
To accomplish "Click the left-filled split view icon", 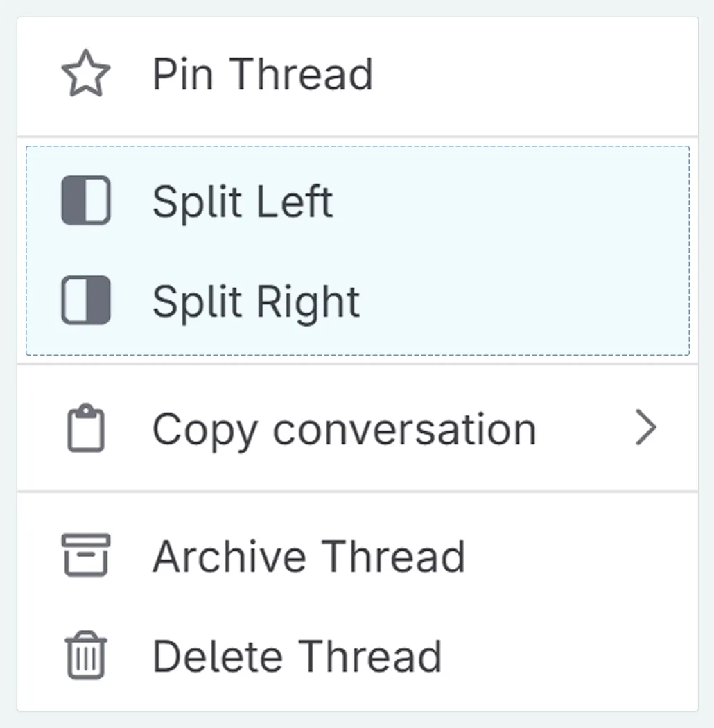I will [x=86, y=200].
